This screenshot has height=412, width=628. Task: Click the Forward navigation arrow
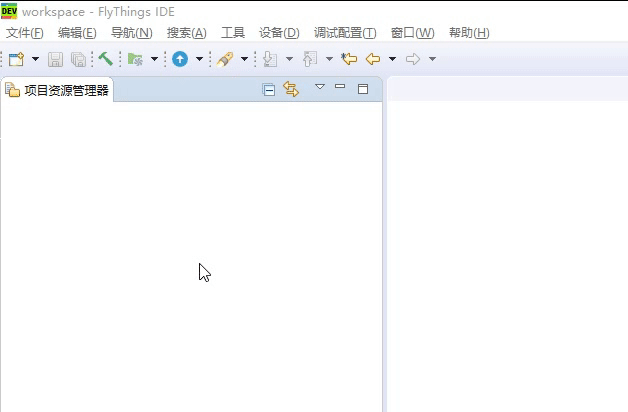(x=413, y=59)
